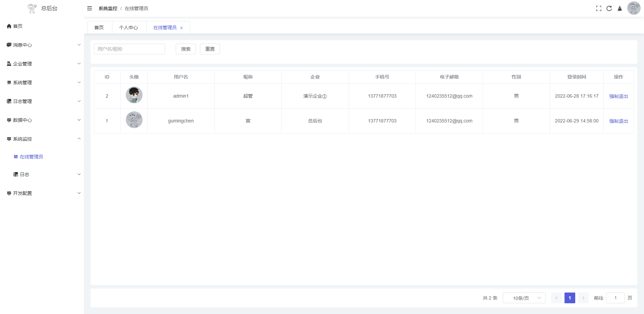
Task: Go to pagination page 1
Action: pos(570,298)
